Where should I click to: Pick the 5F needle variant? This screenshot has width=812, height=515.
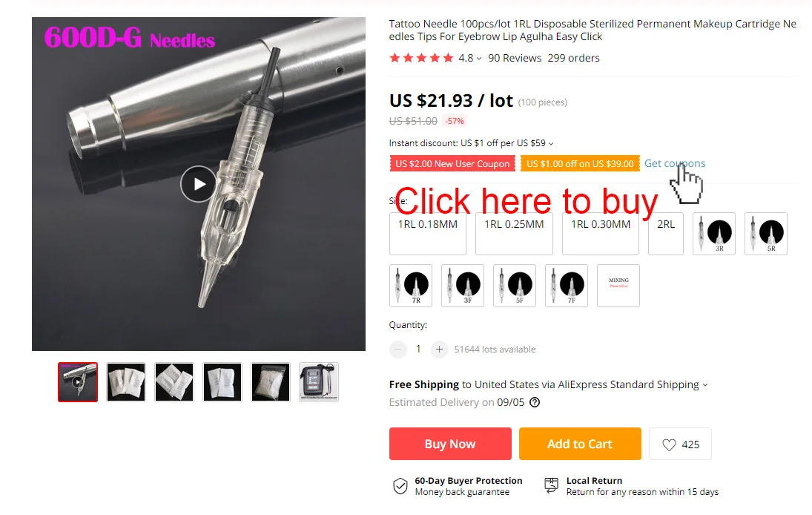pyautogui.click(x=514, y=286)
